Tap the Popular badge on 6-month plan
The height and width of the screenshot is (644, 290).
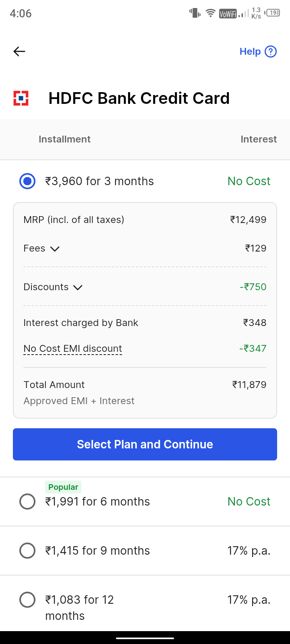tap(63, 487)
